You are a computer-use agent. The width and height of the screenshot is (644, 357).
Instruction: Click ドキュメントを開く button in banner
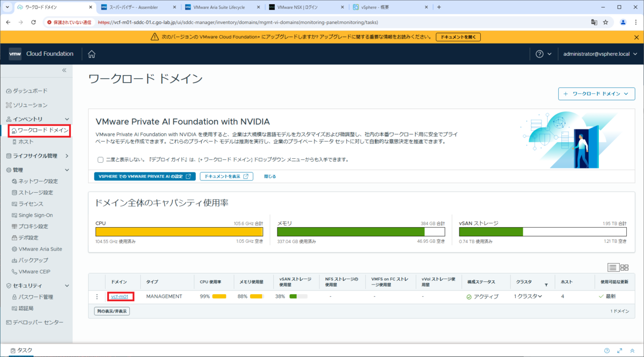pos(458,37)
